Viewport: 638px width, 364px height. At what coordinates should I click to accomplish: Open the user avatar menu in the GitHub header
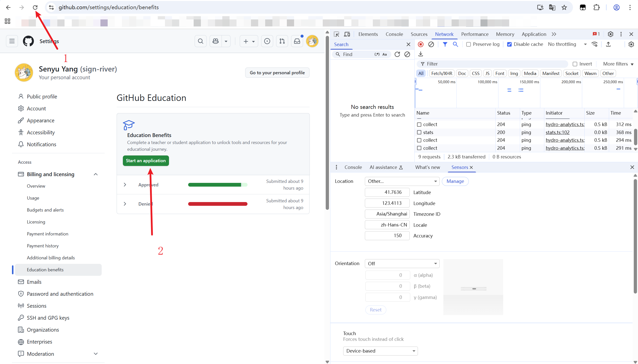[x=312, y=41]
